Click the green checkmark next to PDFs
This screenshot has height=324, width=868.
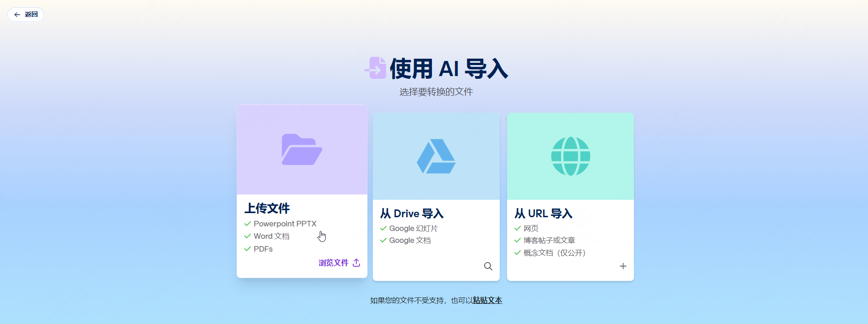click(247, 249)
